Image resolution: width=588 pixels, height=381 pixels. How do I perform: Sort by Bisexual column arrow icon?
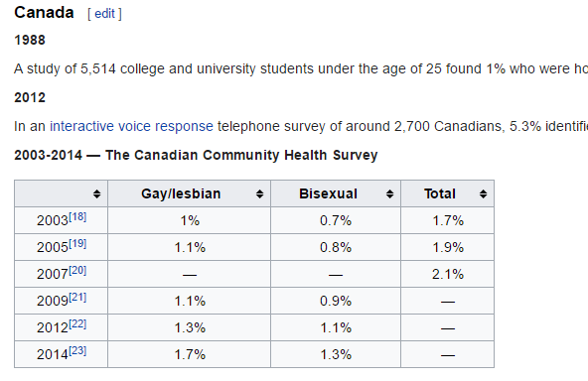[389, 193]
